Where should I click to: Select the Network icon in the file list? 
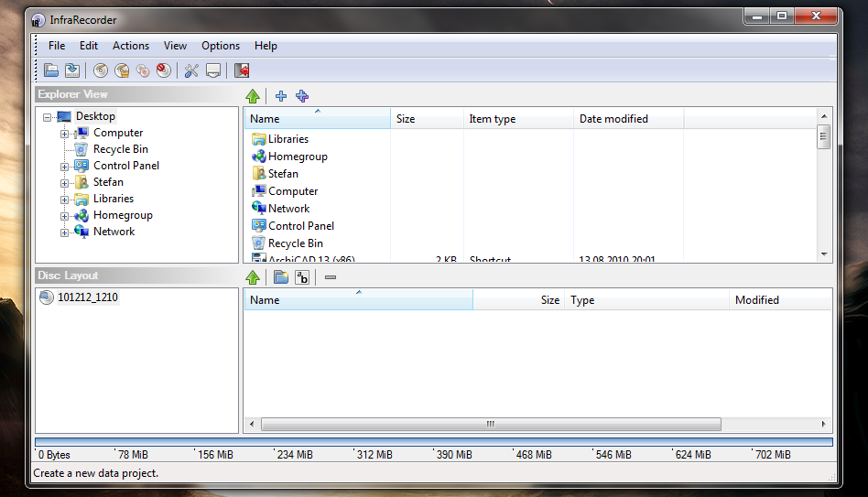[x=258, y=208]
